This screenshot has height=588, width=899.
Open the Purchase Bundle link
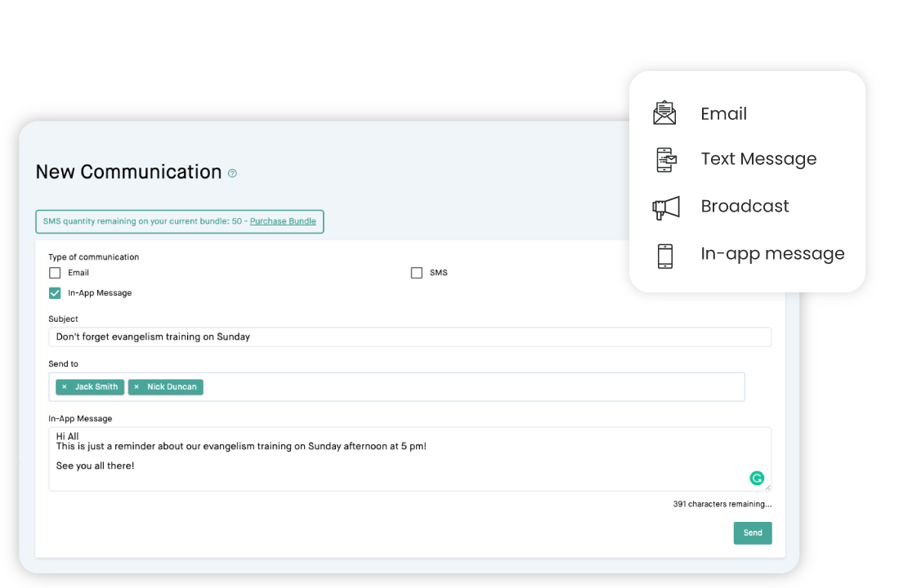pyautogui.click(x=283, y=221)
